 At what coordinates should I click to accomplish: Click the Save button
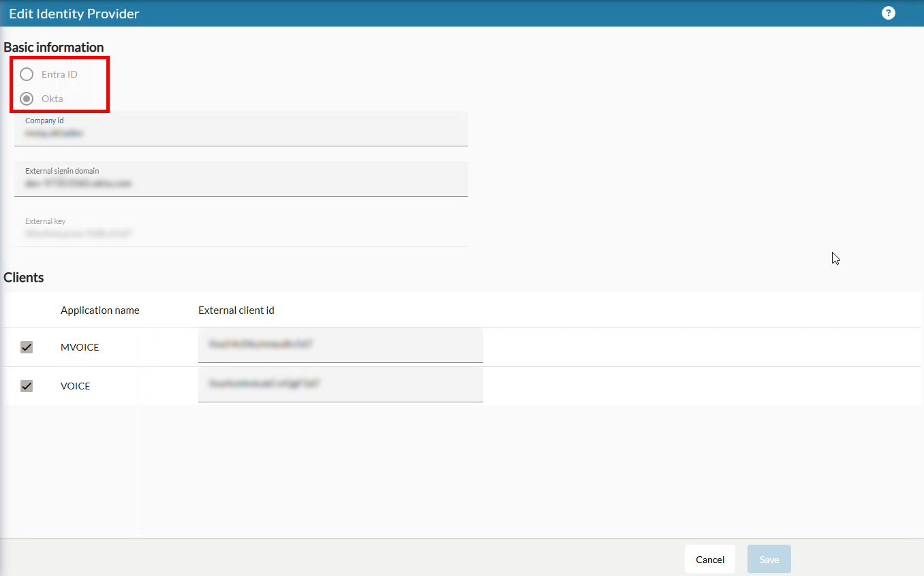[769, 559]
